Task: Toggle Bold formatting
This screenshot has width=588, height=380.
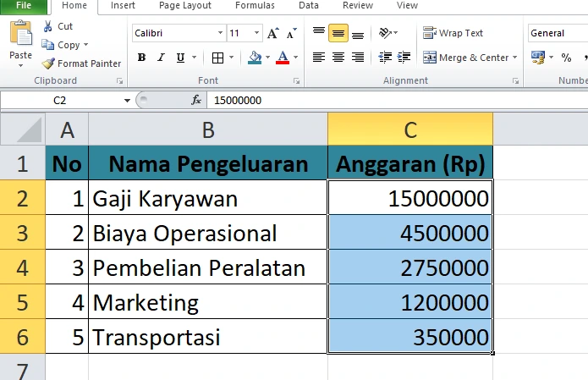Action: pos(141,58)
